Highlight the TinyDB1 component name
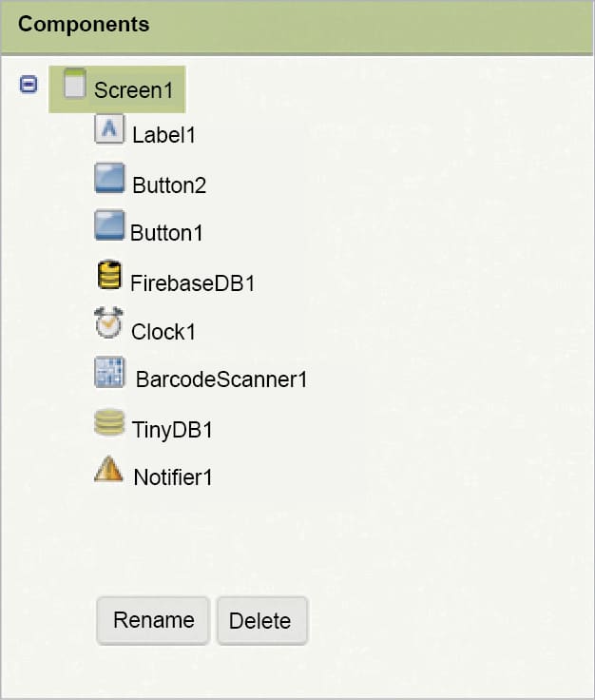 coord(172,430)
